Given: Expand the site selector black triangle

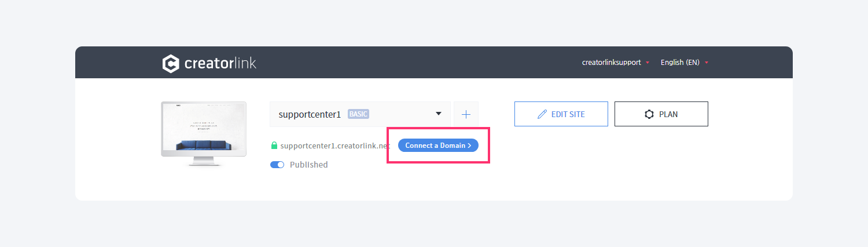Looking at the screenshot, I should click(x=439, y=114).
